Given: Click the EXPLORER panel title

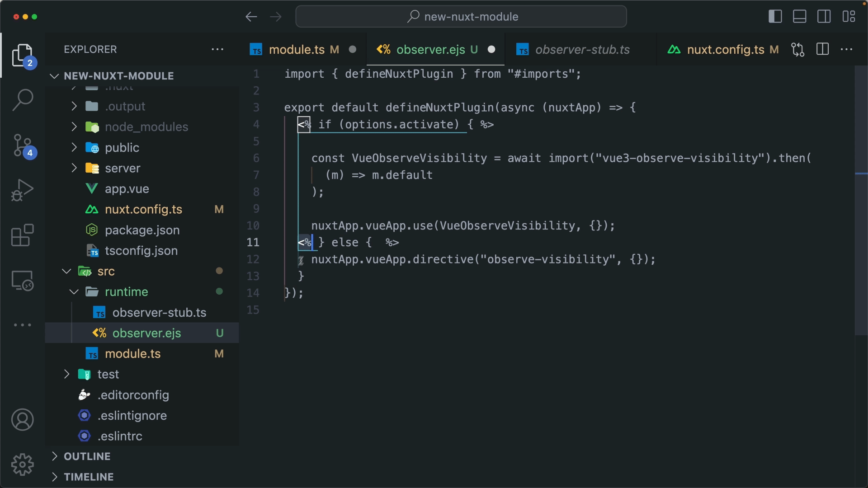Looking at the screenshot, I should [90, 49].
